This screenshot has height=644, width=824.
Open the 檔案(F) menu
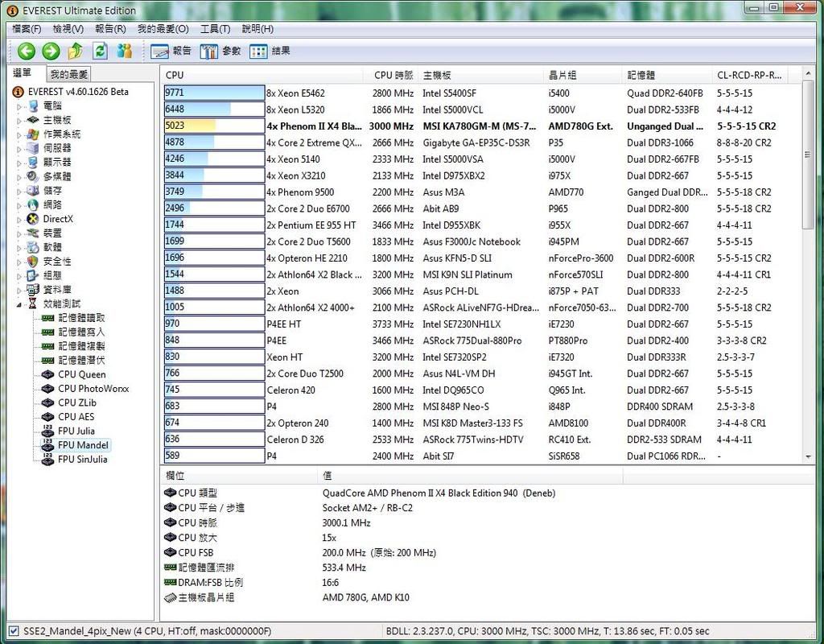27,29
